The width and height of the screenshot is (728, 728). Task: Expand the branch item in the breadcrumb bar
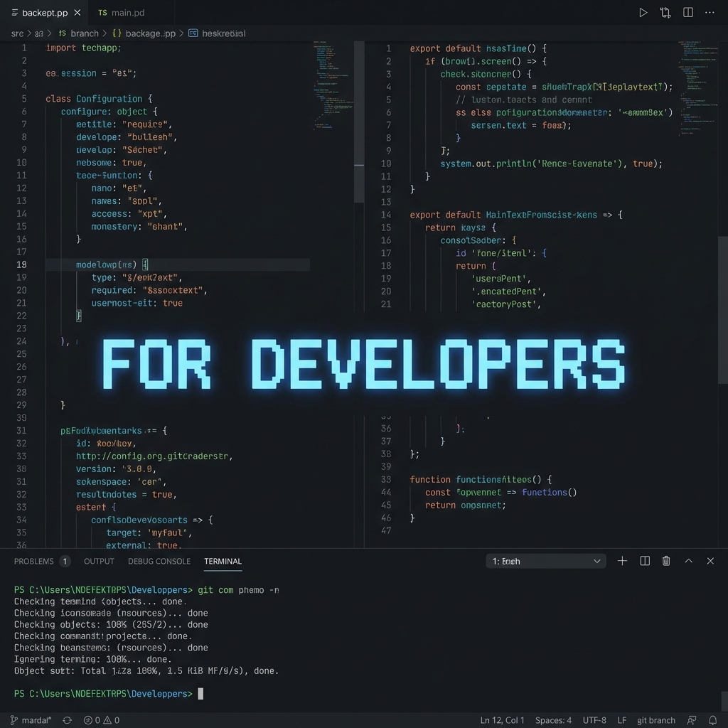coord(85,33)
